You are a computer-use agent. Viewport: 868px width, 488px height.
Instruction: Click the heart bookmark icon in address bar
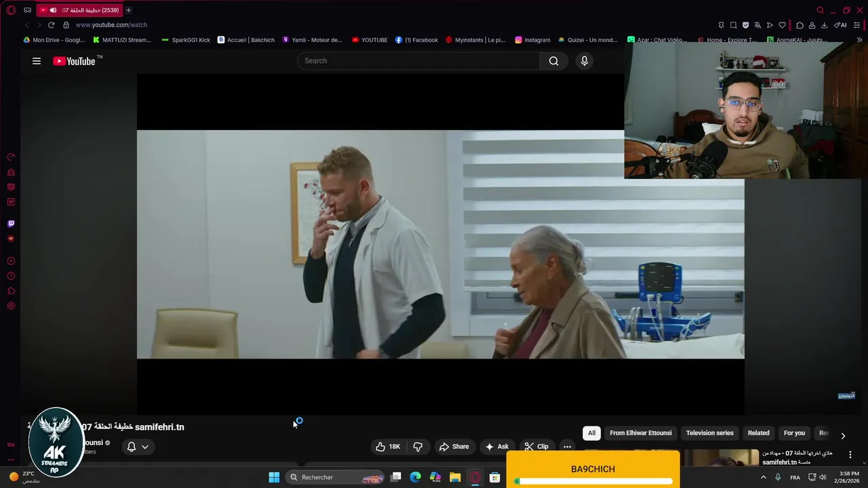click(782, 25)
